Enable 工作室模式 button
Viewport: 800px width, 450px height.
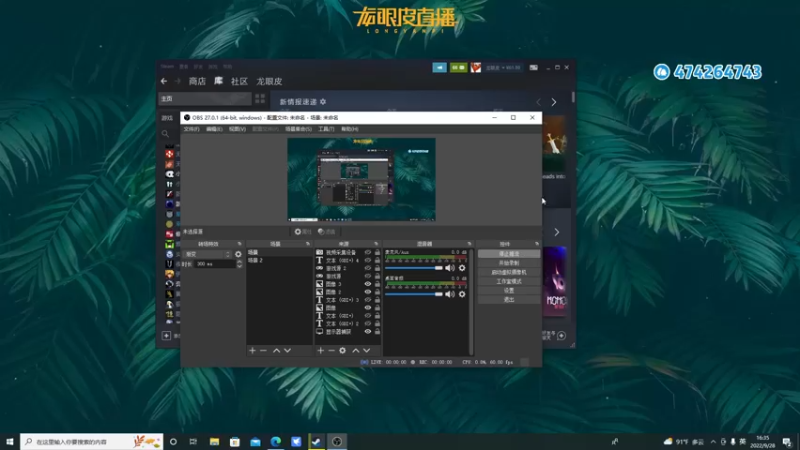509,281
